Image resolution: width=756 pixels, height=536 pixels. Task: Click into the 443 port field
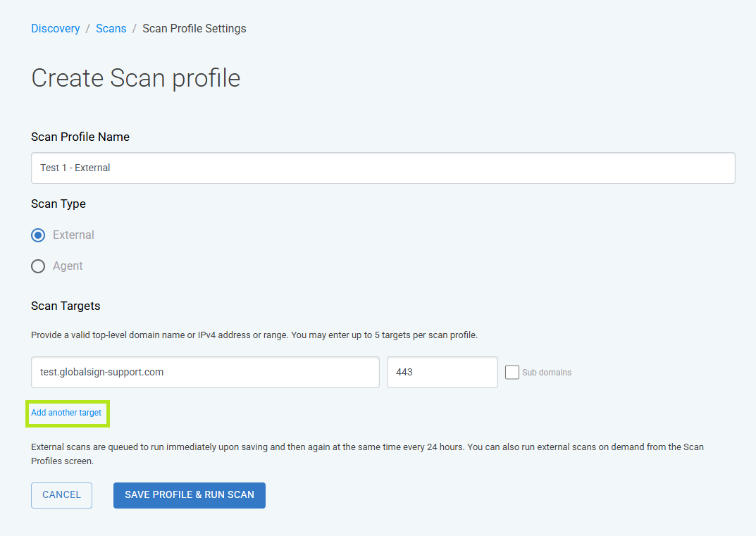pos(442,372)
